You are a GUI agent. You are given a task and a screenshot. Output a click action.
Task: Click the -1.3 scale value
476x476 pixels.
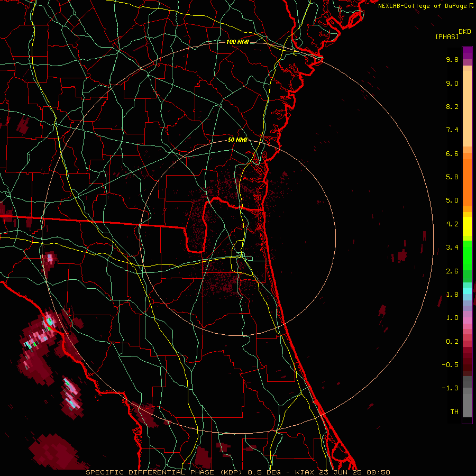tap(450, 388)
